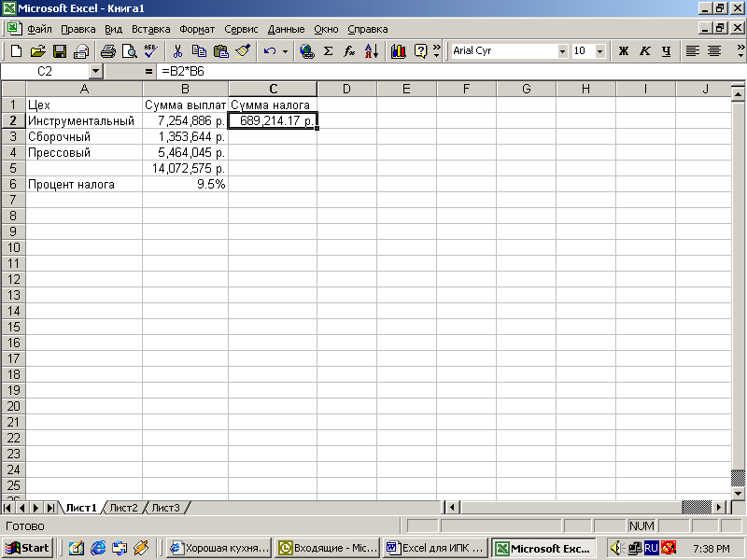Open a file using the Open folder icon
This screenshot has width=747, height=560.
point(37,51)
